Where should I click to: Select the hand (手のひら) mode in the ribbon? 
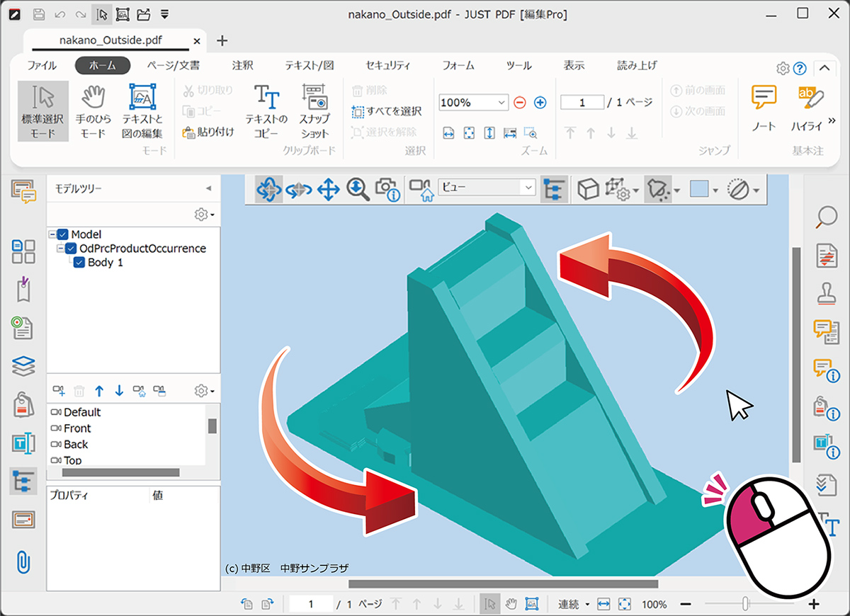pos(91,110)
